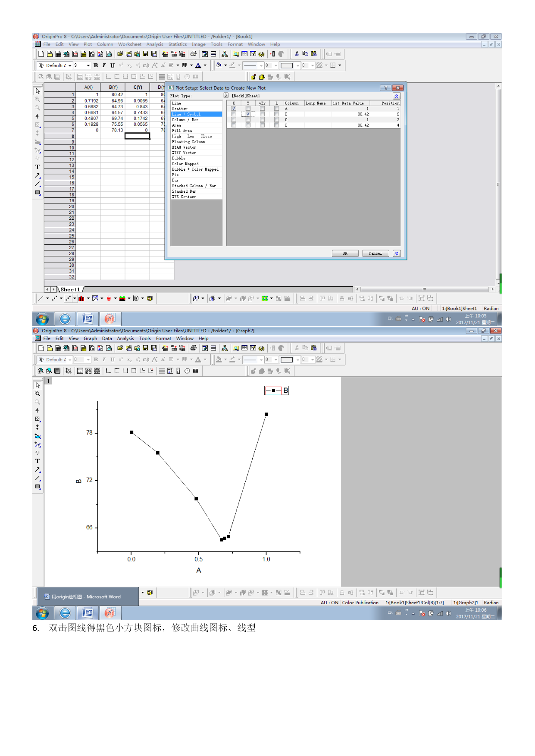Viewport: 535px width, 756px height.
Task: Choose Scatter in Plot Type list
Action: pos(197,109)
